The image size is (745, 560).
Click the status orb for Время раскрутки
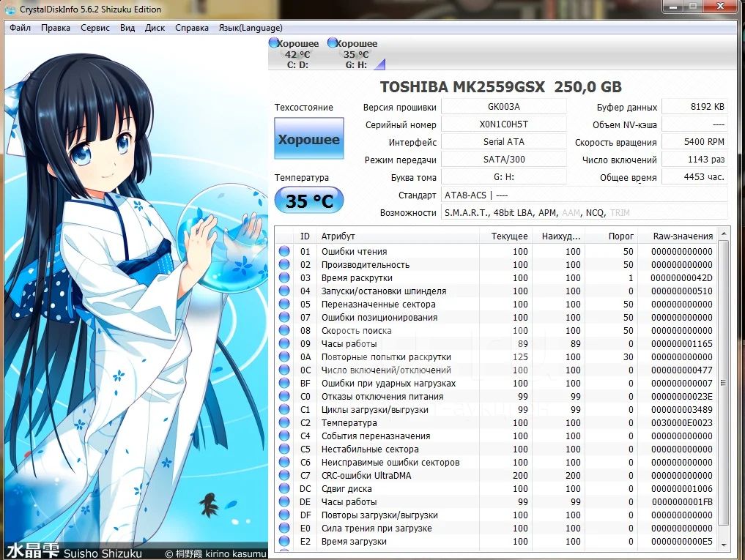[x=284, y=277]
